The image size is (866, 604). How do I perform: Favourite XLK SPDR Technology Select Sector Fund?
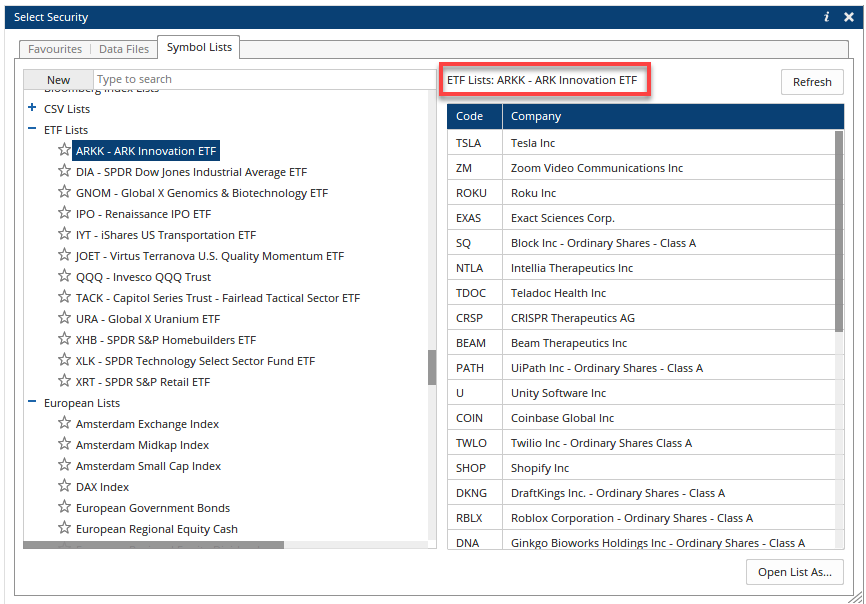click(64, 359)
